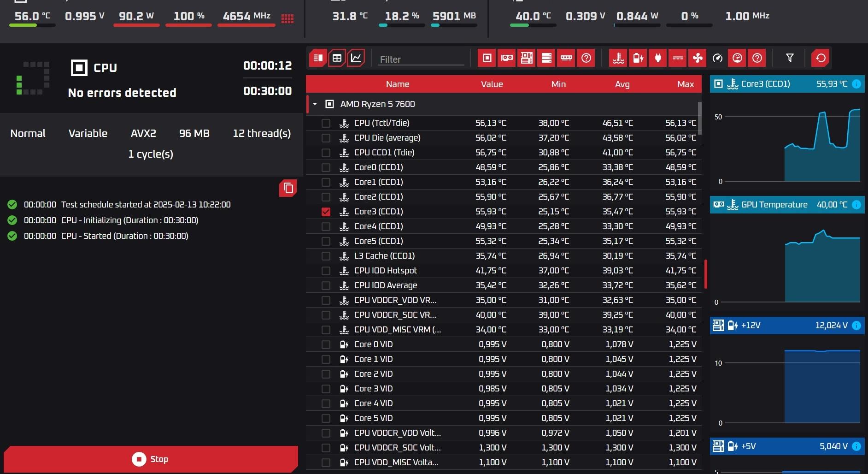Switch to the graph-only sensor view
868x474 pixels.
tap(356, 58)
